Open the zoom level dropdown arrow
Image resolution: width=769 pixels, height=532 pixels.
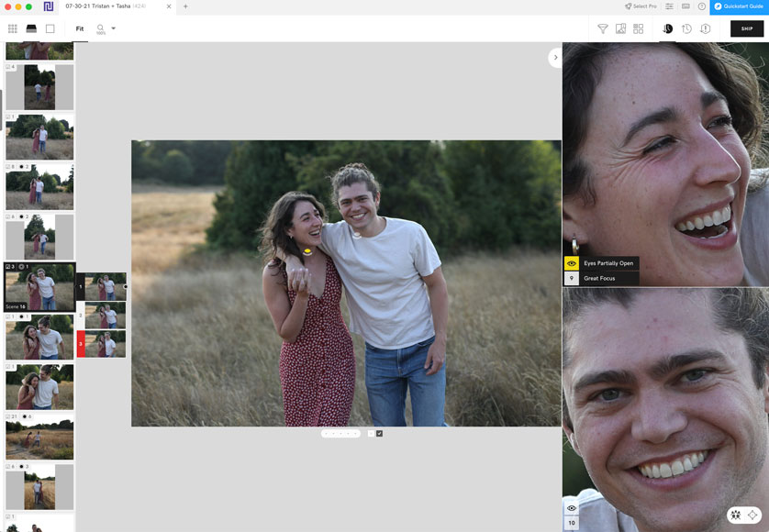[113, 28]
